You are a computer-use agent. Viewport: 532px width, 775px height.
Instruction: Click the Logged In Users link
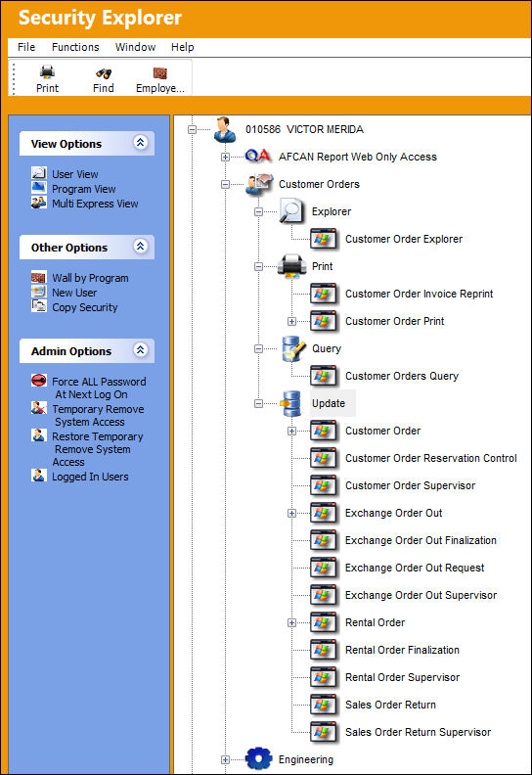click(90, 477)
